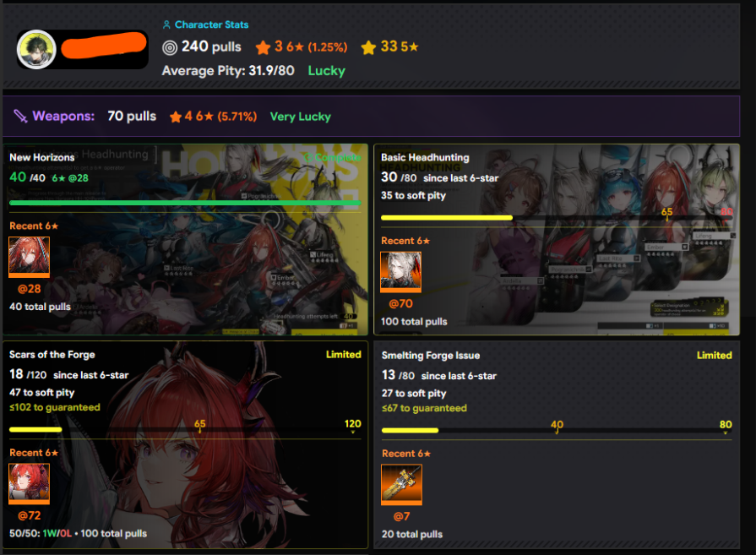The width and height of the screenshot is (756, 555).
Task: Click the Basic Headhunting recent 6★ portrait
Action: pyautogui.click(x=400, y=272)
